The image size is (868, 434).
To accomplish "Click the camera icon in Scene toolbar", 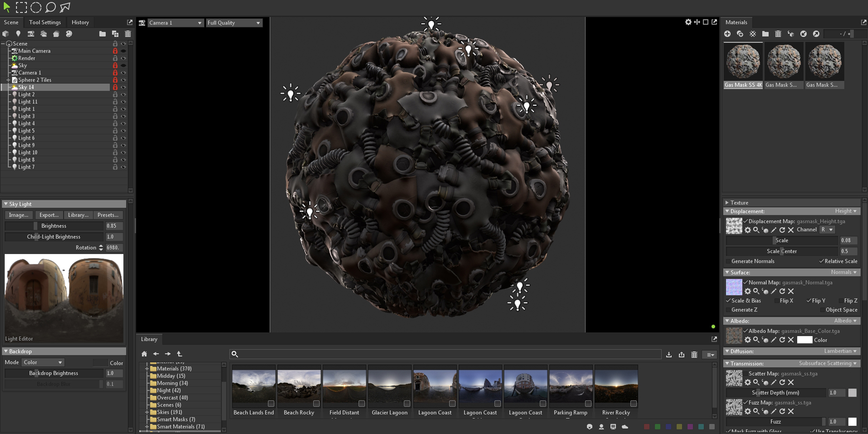I will tap(31, 34).
